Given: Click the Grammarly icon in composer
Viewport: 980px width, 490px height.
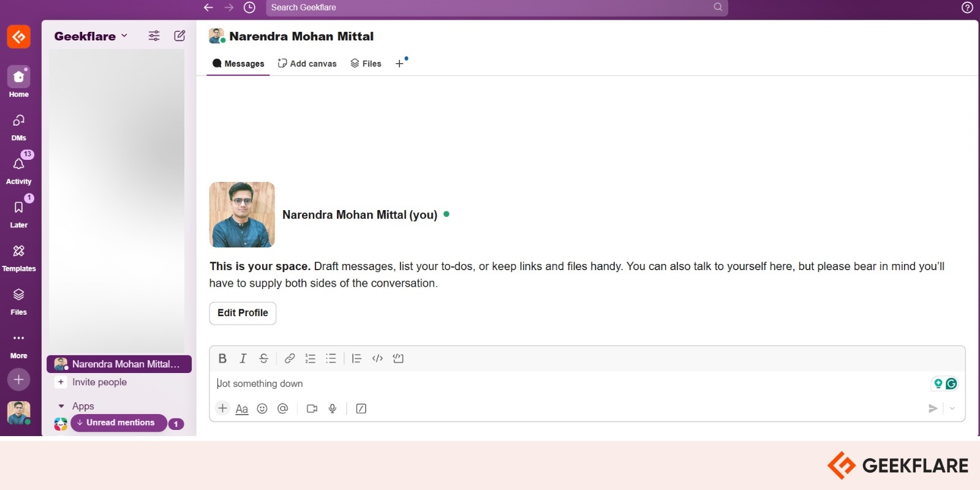Looking at the screenshot, I should pyautogui.click(x=951, y=383).
